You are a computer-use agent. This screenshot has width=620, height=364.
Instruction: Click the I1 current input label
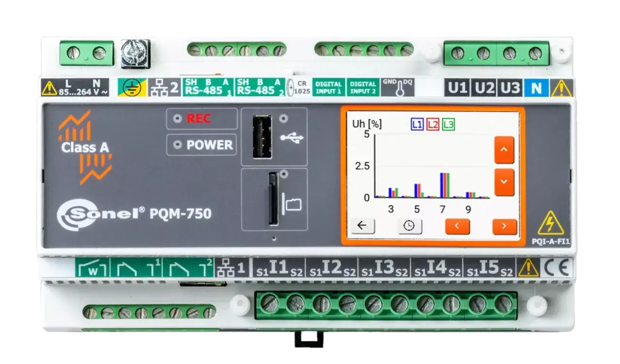tap(279, 268)
